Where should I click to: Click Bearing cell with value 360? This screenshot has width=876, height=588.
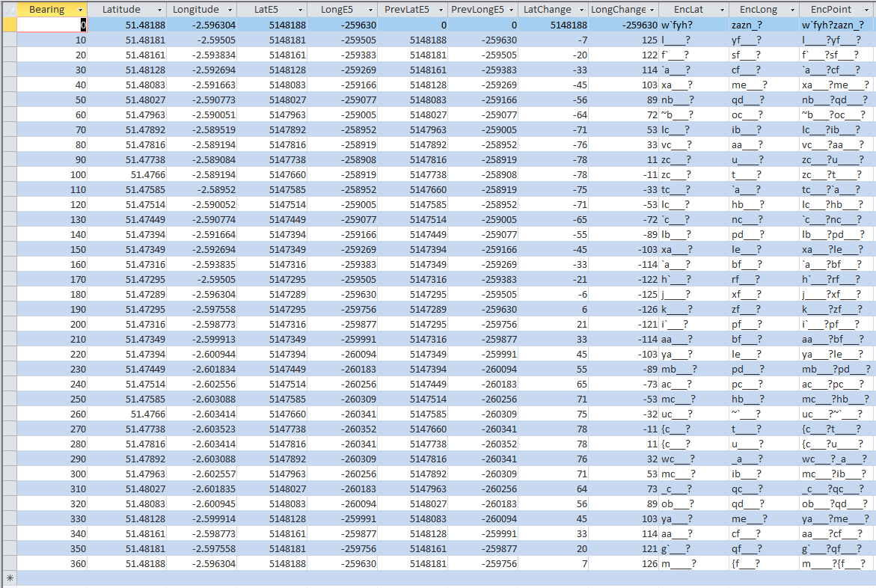point(52,563)
